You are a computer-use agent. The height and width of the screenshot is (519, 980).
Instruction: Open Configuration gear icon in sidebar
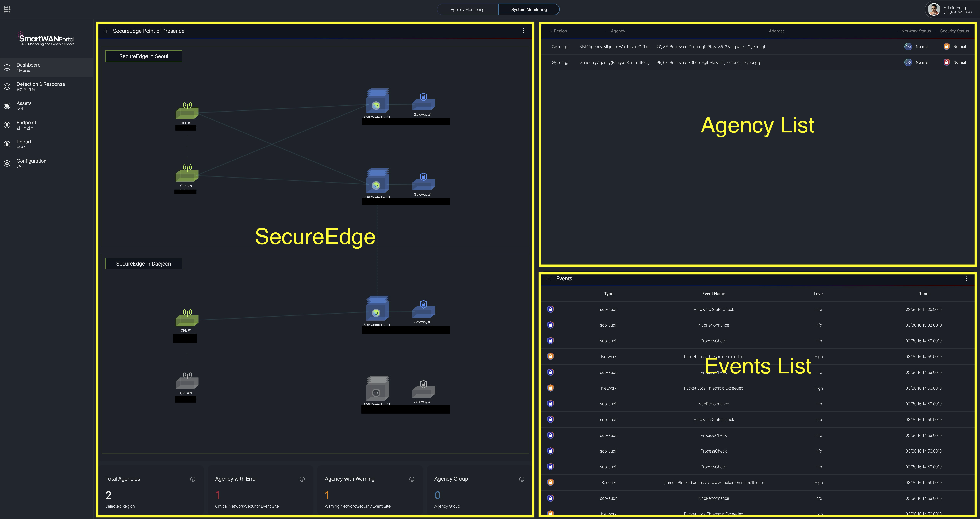[7, 163]
